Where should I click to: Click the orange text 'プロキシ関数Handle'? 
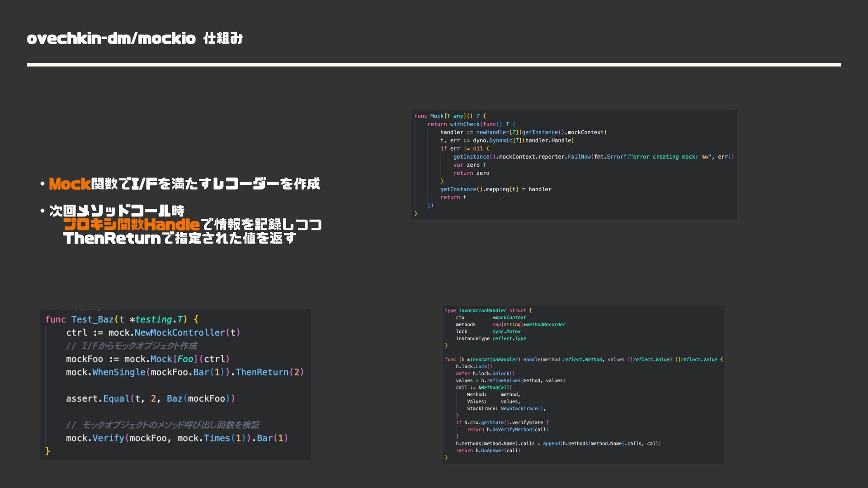pyautogui.click(x=132, y=224)
